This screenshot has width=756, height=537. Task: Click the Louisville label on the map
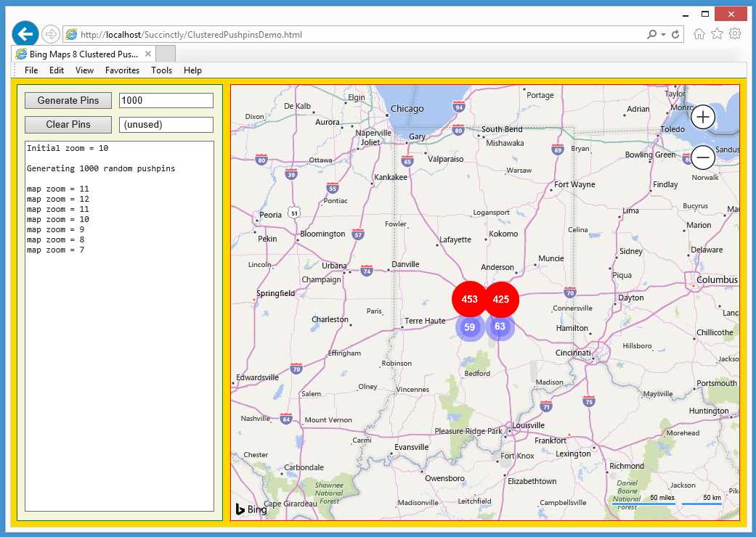[x=528, y=425]
